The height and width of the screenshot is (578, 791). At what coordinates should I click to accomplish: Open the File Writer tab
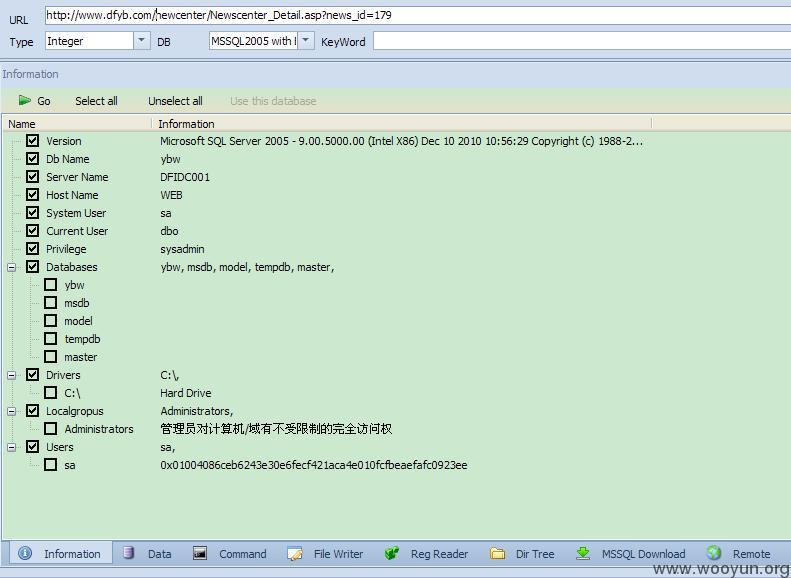pyautogui.click(x=325, y=554)
